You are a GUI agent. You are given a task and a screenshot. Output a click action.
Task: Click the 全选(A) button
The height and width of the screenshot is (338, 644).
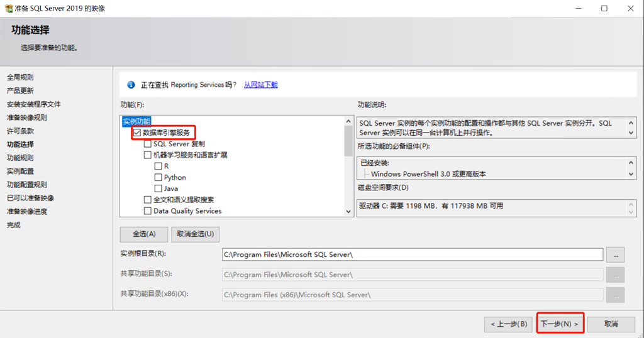(144, 234)
